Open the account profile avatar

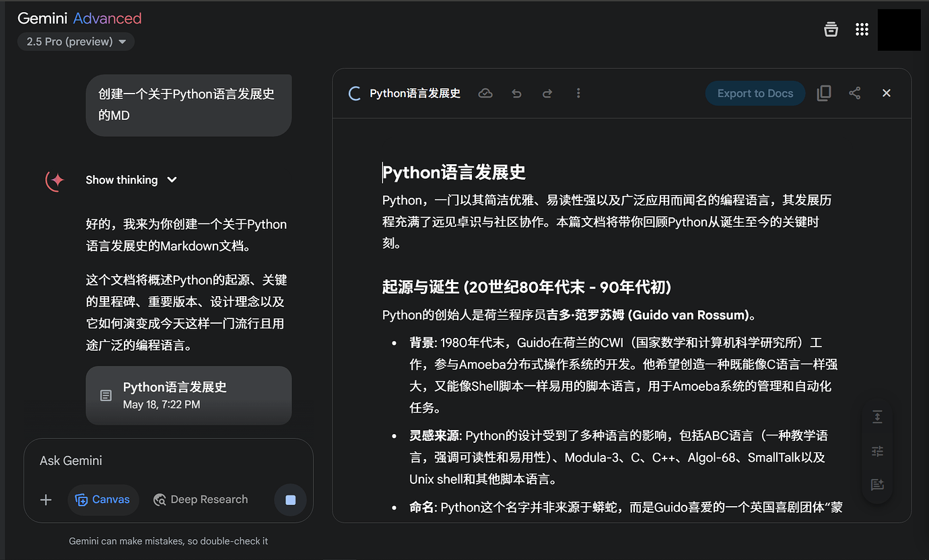tap(899, 30)
